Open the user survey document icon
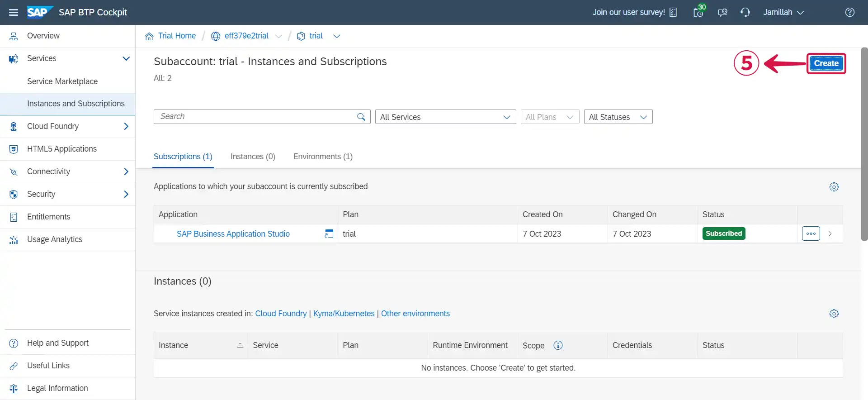 tap(673, 12)
